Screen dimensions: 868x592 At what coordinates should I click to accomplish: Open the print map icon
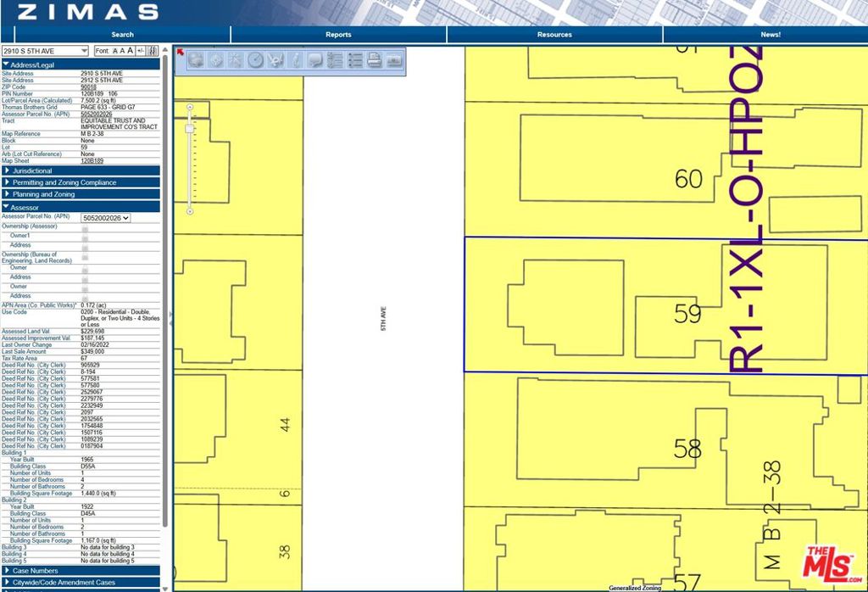coord(374,60)
